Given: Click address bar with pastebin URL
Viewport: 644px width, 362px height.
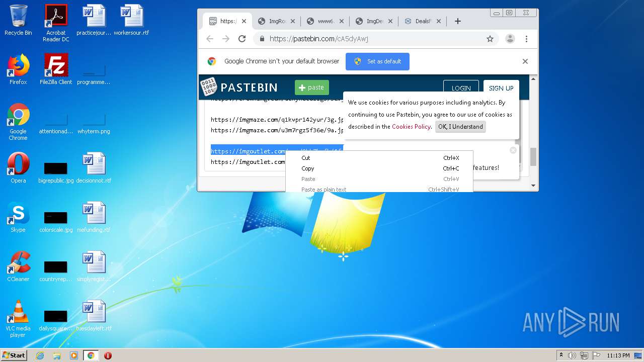Looking at the screenshot, I should 375,39.
